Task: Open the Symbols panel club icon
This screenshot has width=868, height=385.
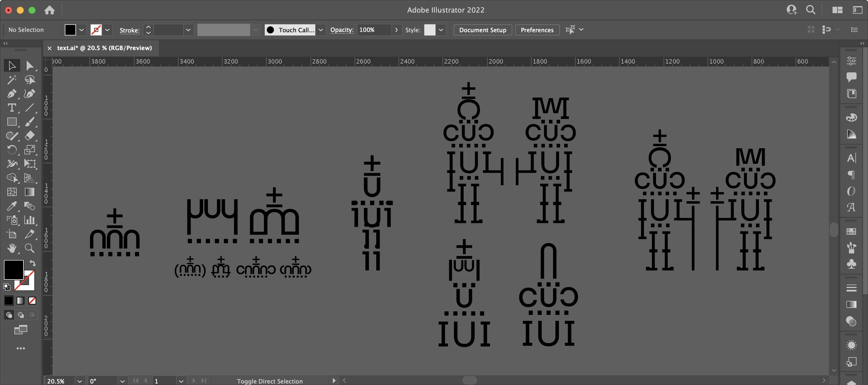Action: 851,264
